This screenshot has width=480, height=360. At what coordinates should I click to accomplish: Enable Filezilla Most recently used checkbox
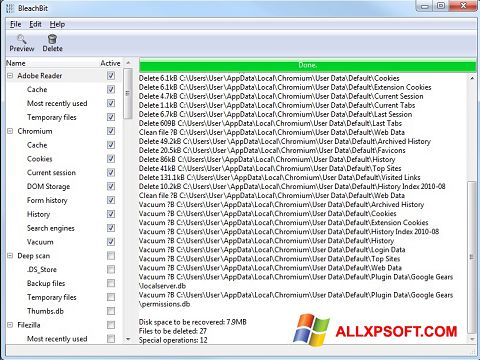(111, 339)
